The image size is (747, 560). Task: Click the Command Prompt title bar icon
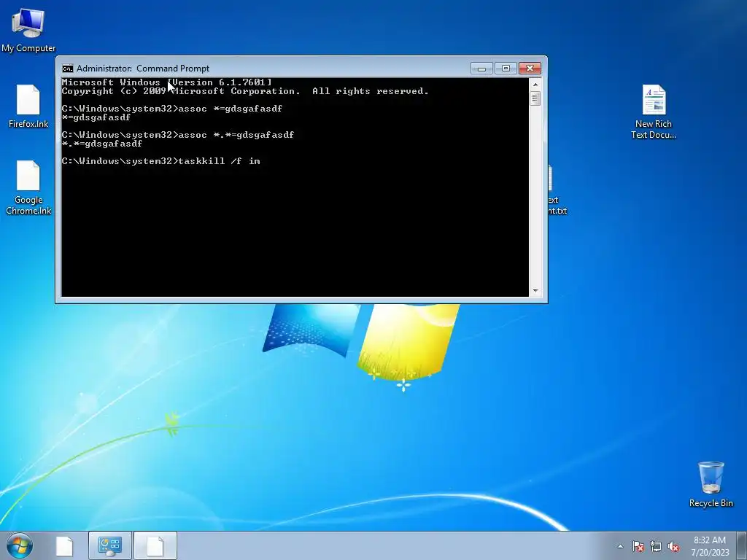click(x=68, y=69)
